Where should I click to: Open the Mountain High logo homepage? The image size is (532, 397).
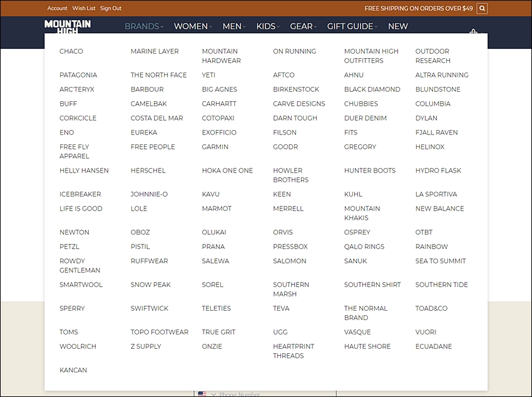[68, 26]
